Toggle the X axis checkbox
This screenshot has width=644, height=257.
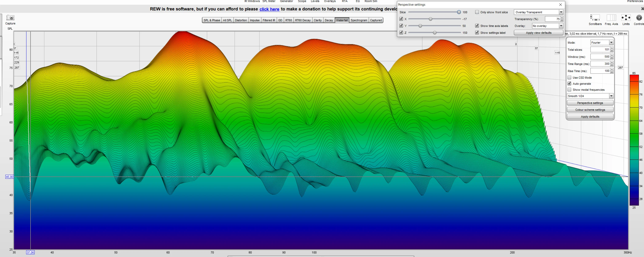click(x=401, y=19)
